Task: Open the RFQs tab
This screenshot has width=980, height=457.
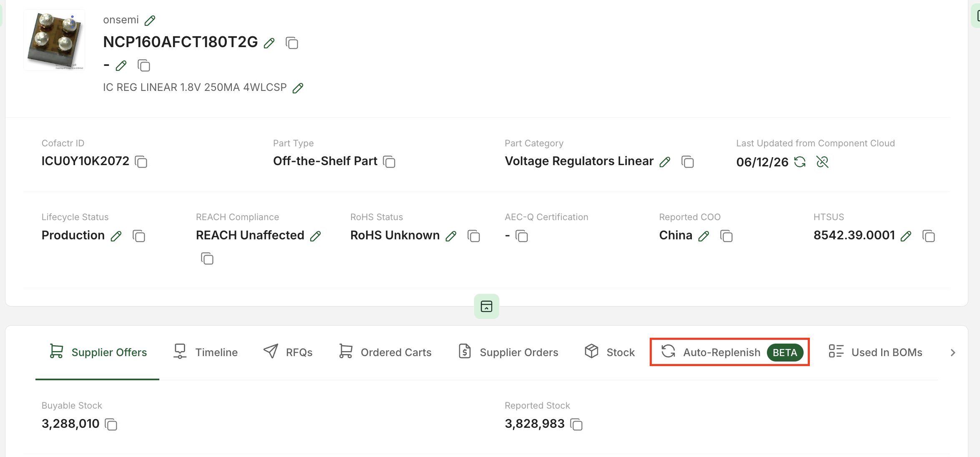Action: click(x=288, y=352)
